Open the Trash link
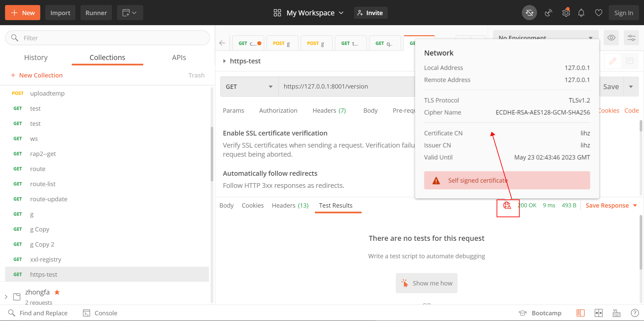 [196, 75]
